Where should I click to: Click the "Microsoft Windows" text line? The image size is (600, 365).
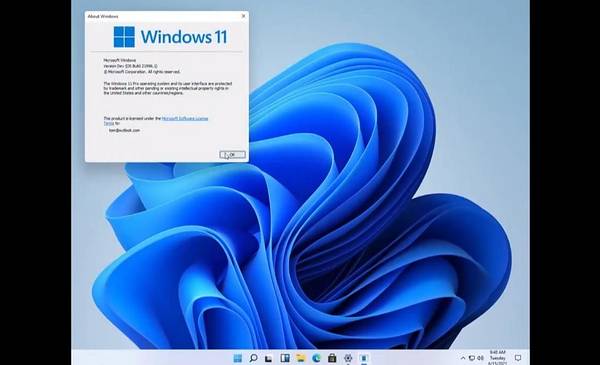coord(119,60)
